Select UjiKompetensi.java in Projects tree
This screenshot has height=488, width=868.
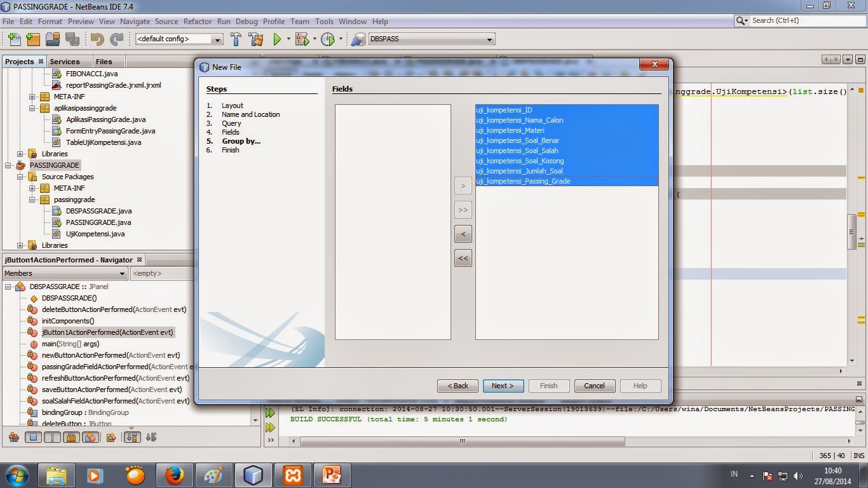coord(95,234)
